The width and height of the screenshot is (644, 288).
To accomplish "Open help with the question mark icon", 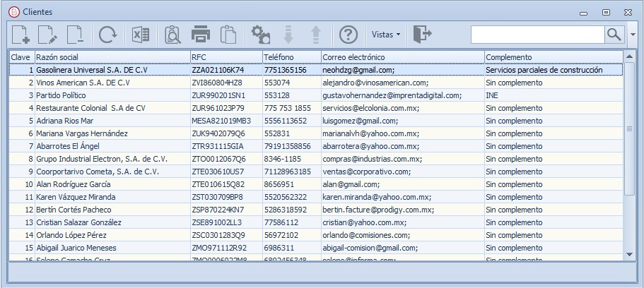I will click(x=349, y=35).
